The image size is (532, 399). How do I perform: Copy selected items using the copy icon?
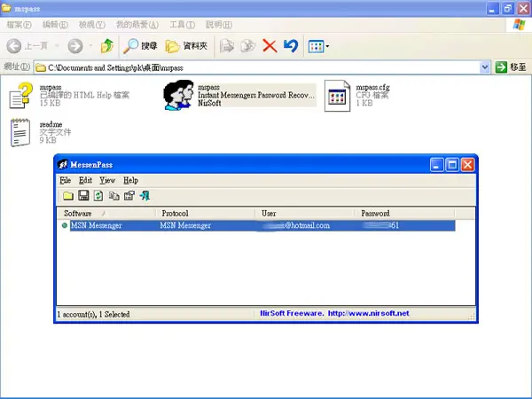[x=114, y=196]
